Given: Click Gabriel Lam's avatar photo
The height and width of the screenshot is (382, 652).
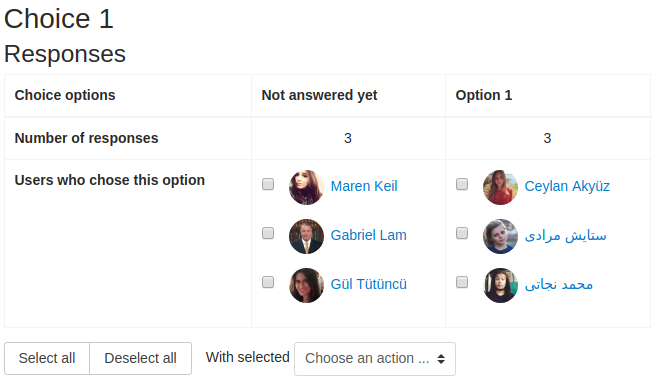Looking at the screenshot, I should pyautogui.click(x=306, y=236).
